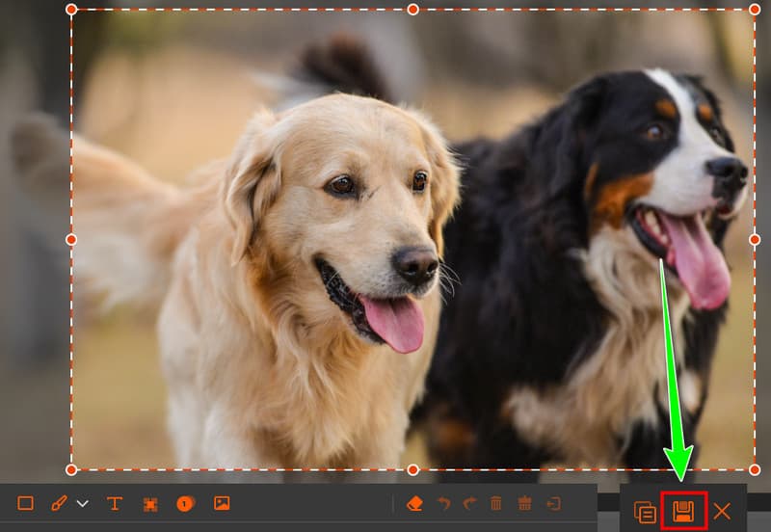Expand the brush tool options chevron
The width and height of the screenshot is (771, 532).
[x=83, y=503]
